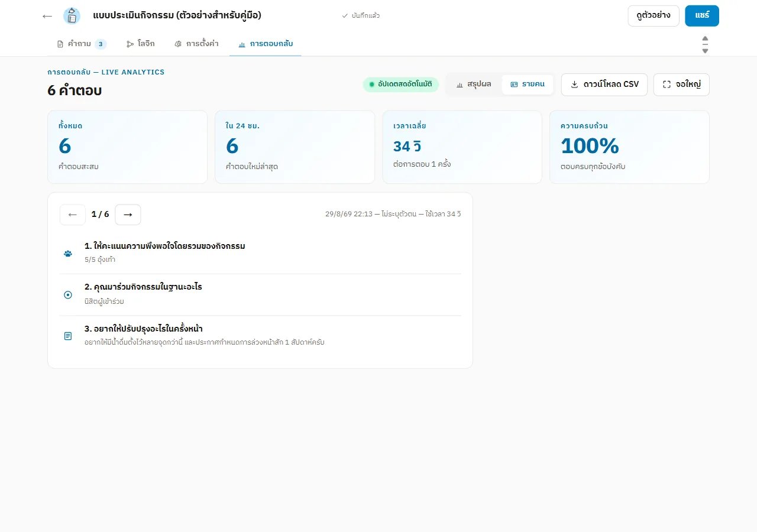
Task: Open the การตั้งค่า tab
Action: (x=196, y=44)
